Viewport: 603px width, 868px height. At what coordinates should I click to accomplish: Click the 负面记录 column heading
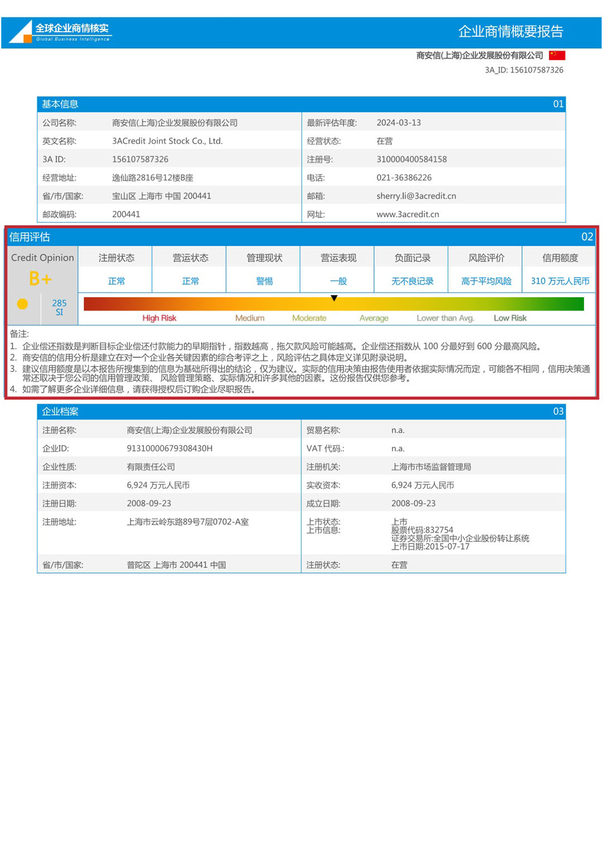[x=412, y=258]
